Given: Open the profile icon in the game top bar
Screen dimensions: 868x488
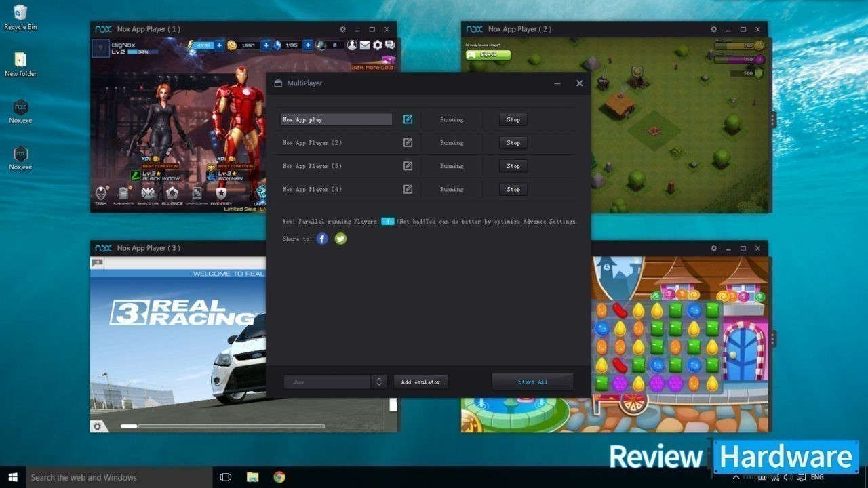Looking at the screenshot, I should click(352, 45).
